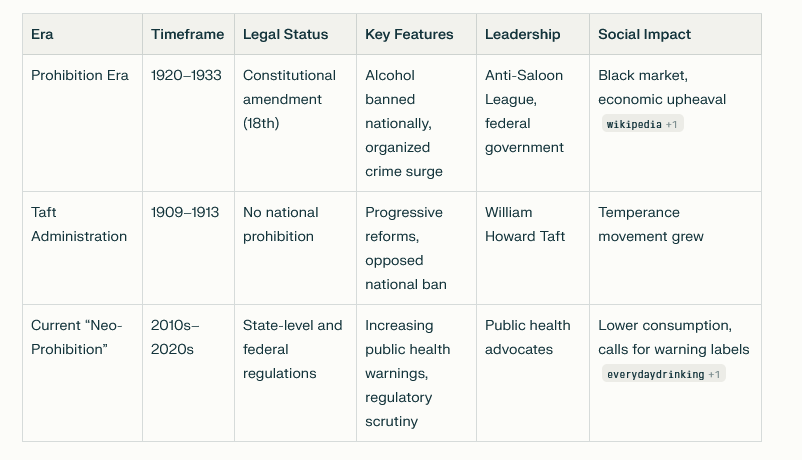802x460 pixels.
Task: Select the Leadership column header
Action: click(533, 34)
